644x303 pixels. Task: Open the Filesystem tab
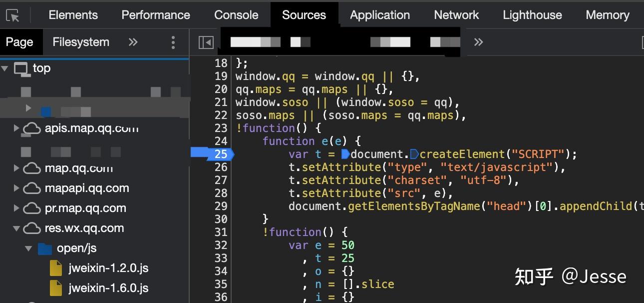tap(80, 42)
